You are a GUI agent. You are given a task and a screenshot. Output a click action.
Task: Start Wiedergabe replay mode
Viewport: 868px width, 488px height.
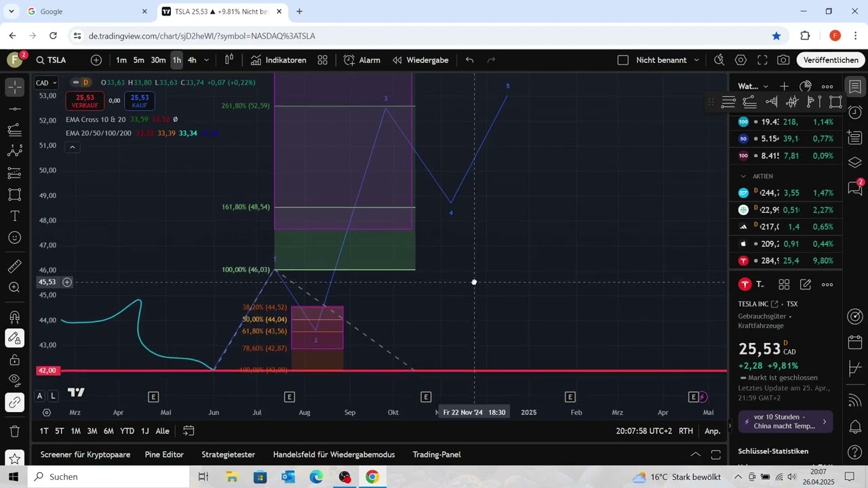(x=420, y=60)
